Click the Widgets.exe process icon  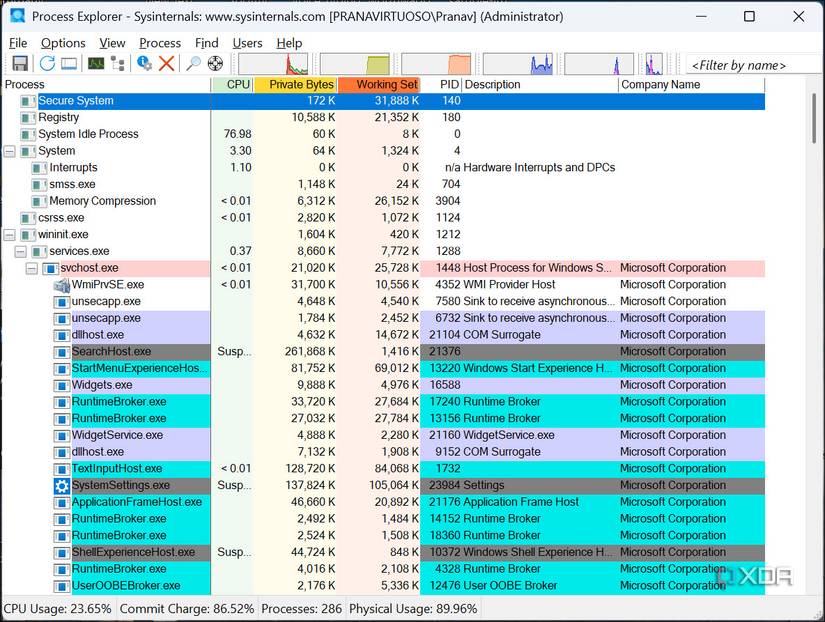[x=62, y=385]
